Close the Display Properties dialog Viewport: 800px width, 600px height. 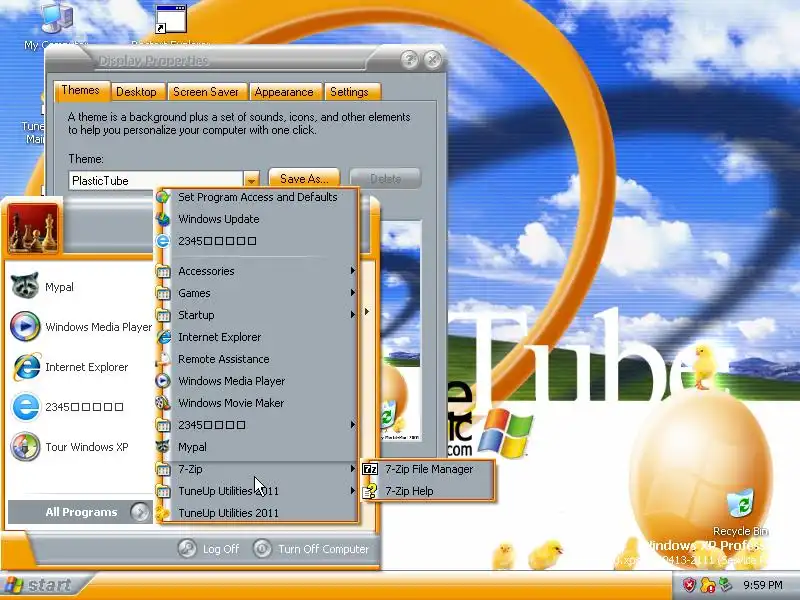click(x=433, y=60)
